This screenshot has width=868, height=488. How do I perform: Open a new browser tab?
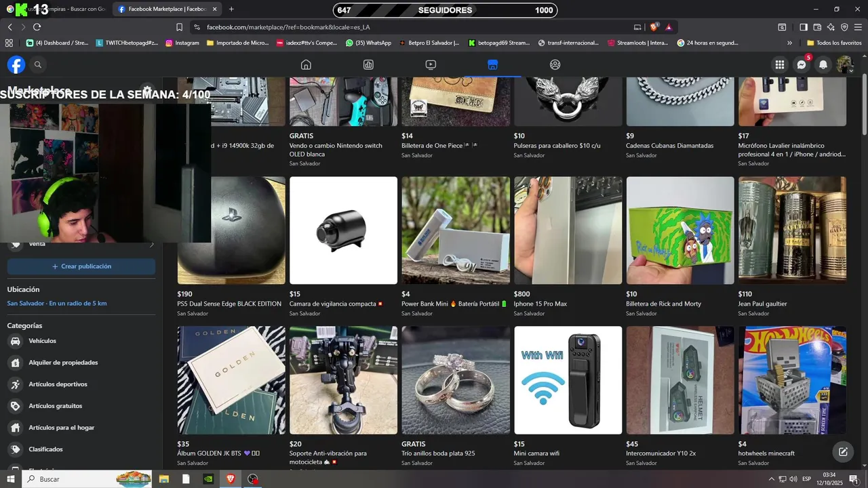(x=231, y=9)
